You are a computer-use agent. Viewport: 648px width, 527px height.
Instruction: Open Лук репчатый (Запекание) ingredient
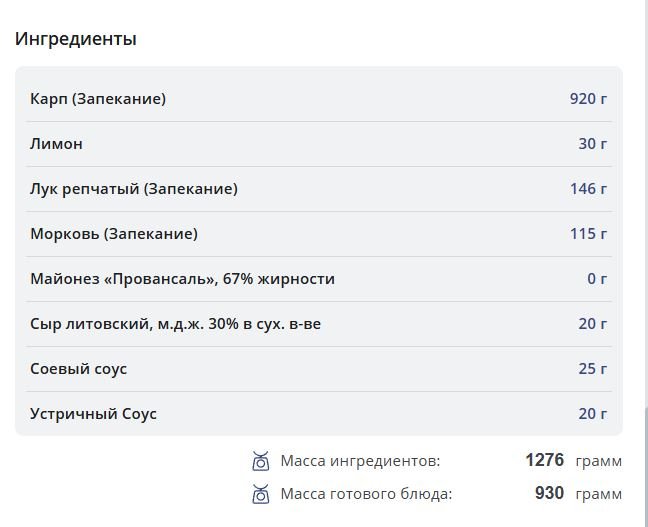[134, 189]
